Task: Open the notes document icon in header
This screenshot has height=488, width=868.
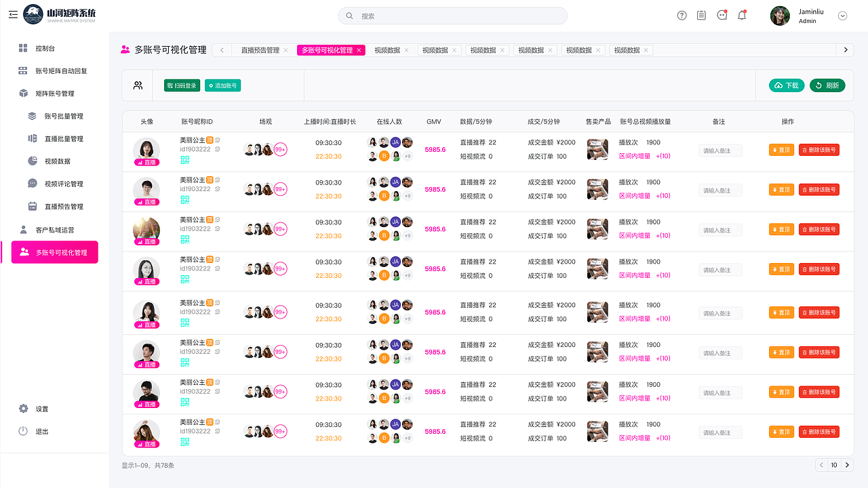Action: 701,16
